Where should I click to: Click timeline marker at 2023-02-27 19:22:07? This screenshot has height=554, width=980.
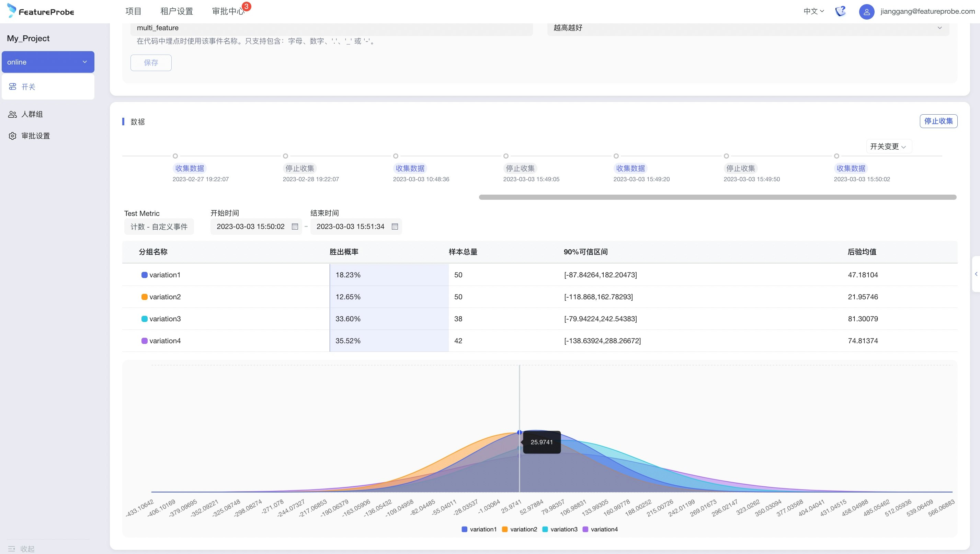click(175, 156)
